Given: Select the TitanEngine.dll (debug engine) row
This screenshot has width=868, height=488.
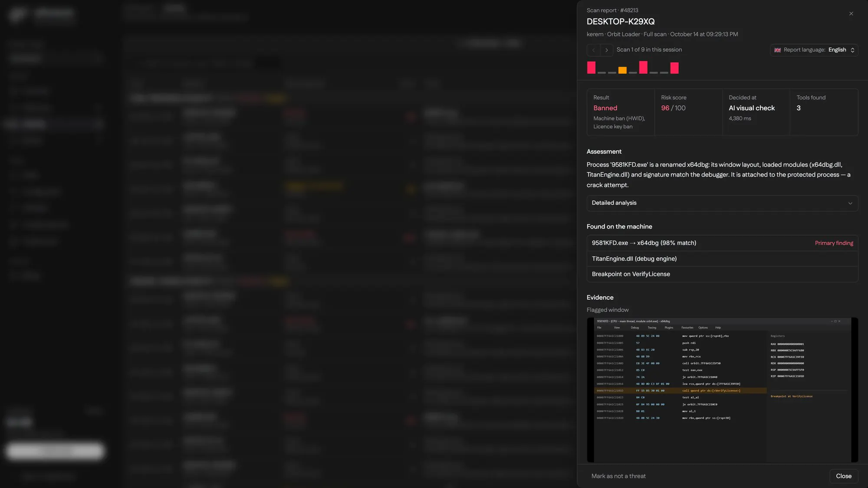Looking at the screenshot, I should [x=722, y=259].
